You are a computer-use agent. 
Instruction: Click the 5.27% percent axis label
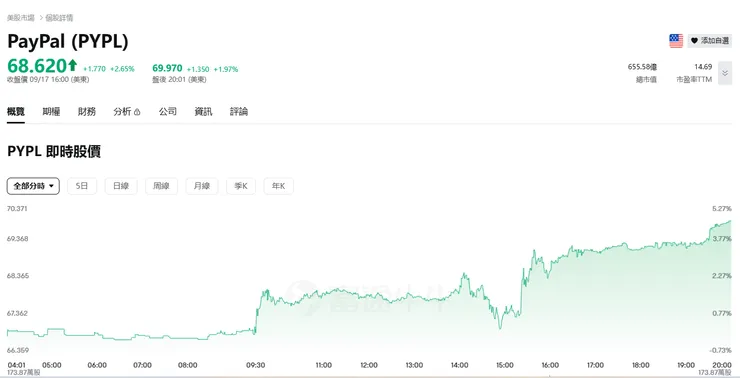[x=722, y=208]
